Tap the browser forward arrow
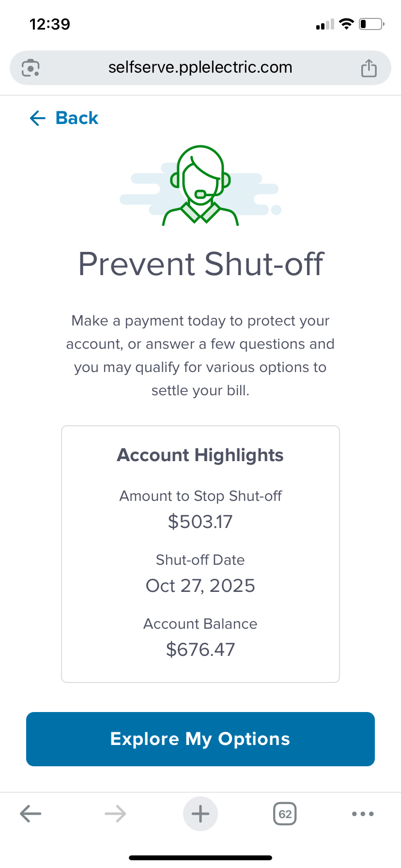This screenshot has height=868, width=401. [115, 814]
